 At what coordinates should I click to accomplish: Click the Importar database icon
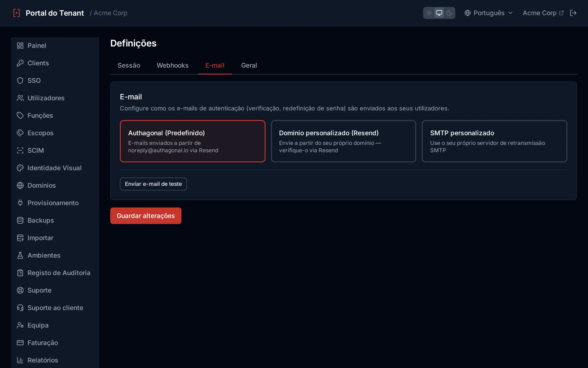tap(20, 238)
